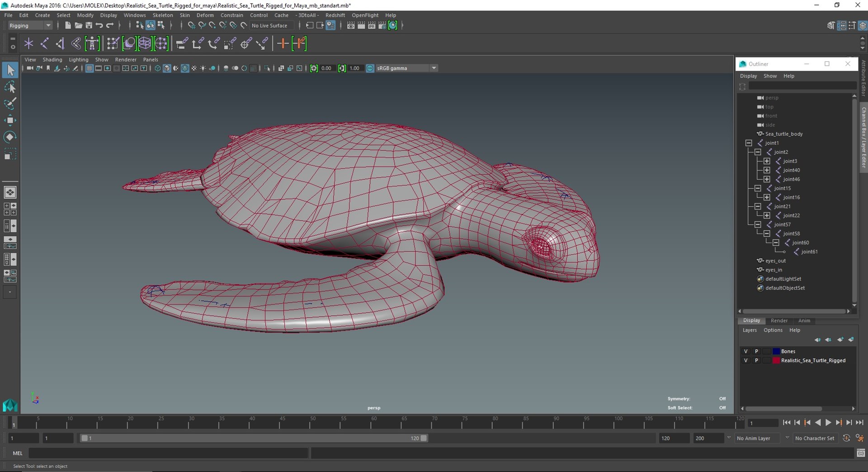Jump to end of playback range
868x472 pixels.
point(859,423)
